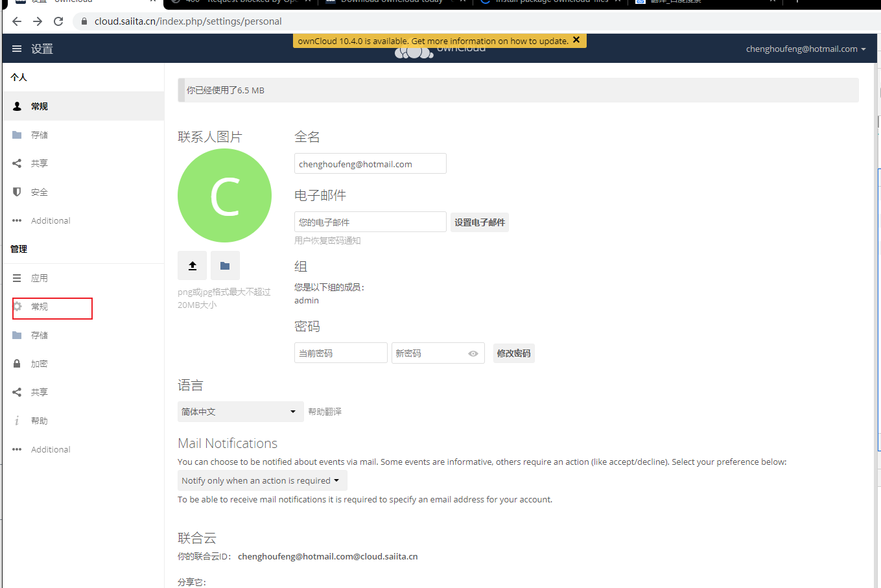Viewport: 881px width, 588px height.
Task: Select the 常规 person icon under 个人
Action: 16,106
